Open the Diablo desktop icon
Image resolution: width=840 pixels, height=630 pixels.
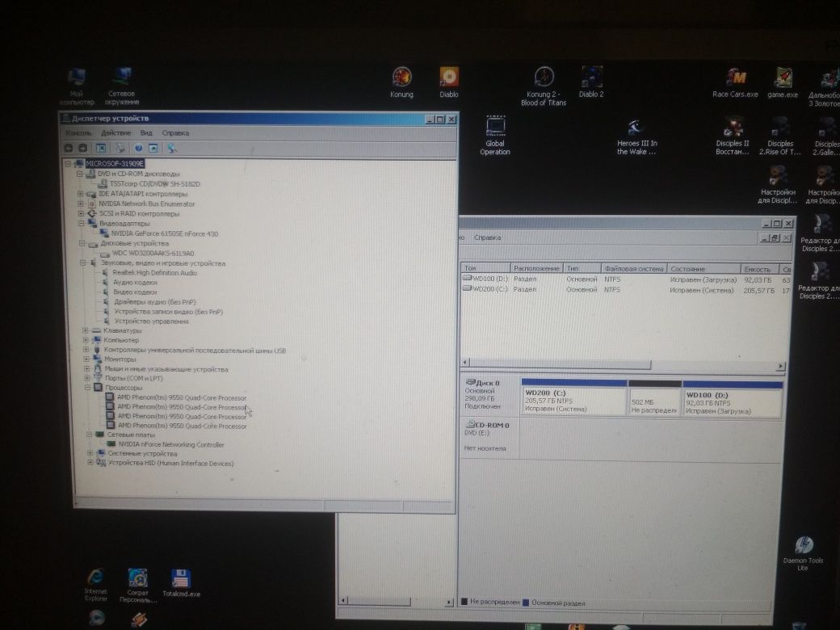449,82
